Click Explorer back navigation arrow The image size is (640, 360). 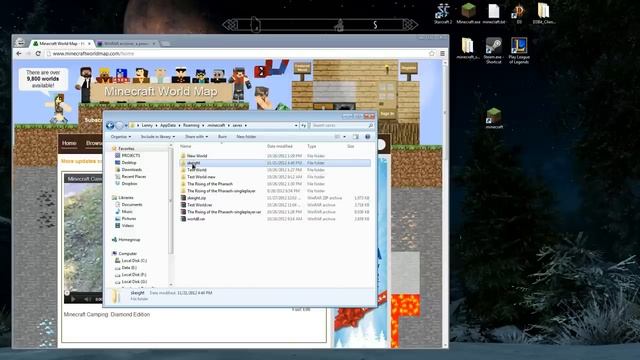(x=110, y=126)
